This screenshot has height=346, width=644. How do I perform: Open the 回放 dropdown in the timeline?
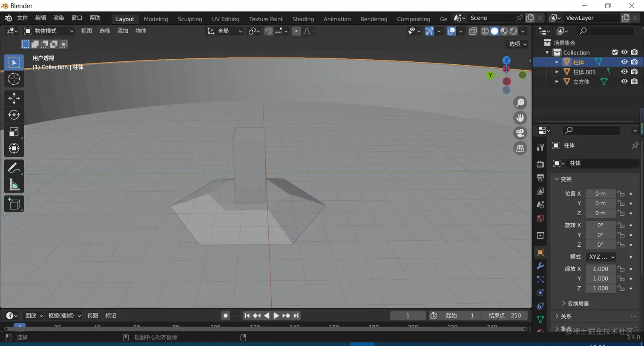(x=34, y=316)
